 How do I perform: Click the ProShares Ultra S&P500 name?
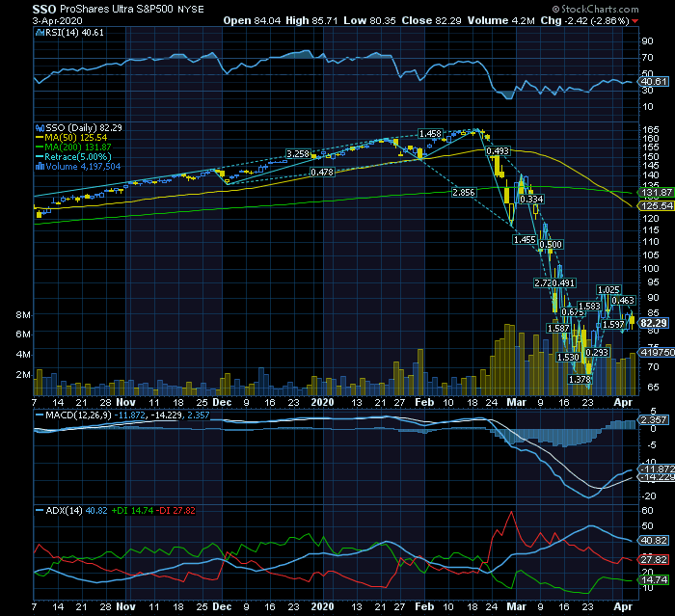click(x=117, y=9)
